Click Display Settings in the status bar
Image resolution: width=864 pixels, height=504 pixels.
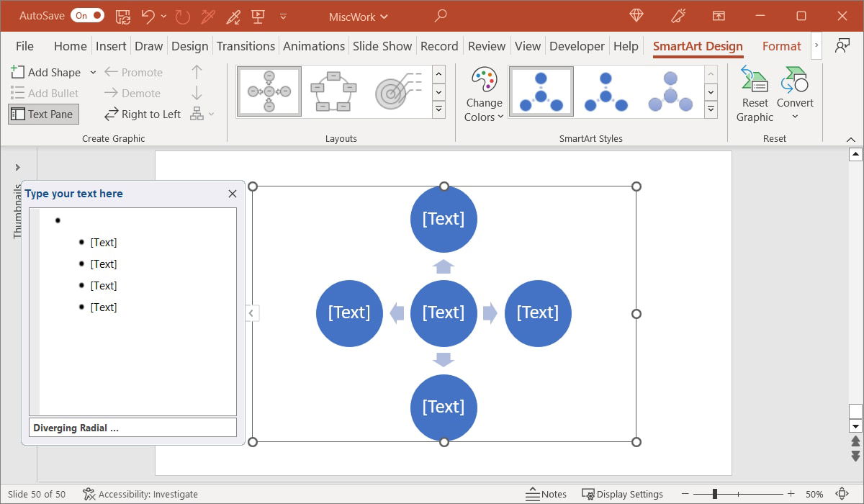624,494
